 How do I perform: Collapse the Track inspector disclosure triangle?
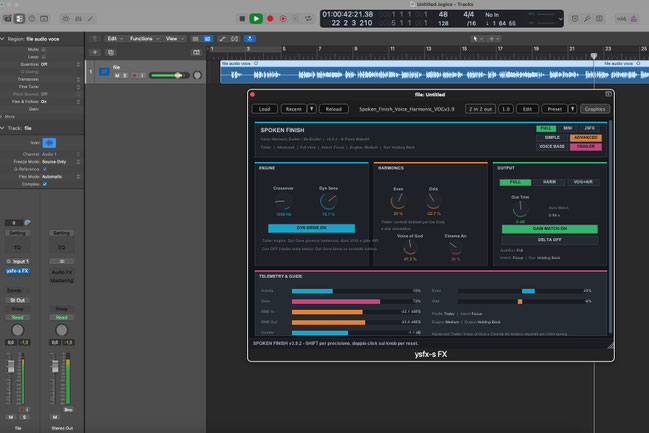[x=2, y=128]
